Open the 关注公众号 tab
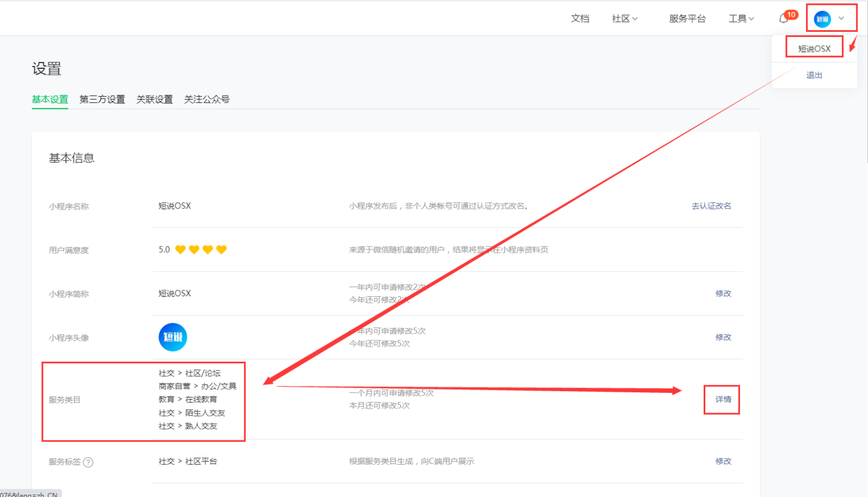 [207, 99]
